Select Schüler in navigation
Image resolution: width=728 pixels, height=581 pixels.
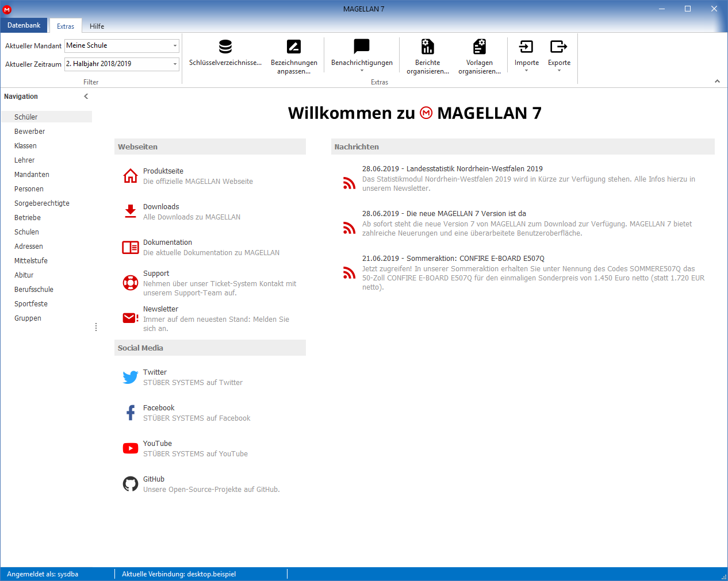[46, 117]
